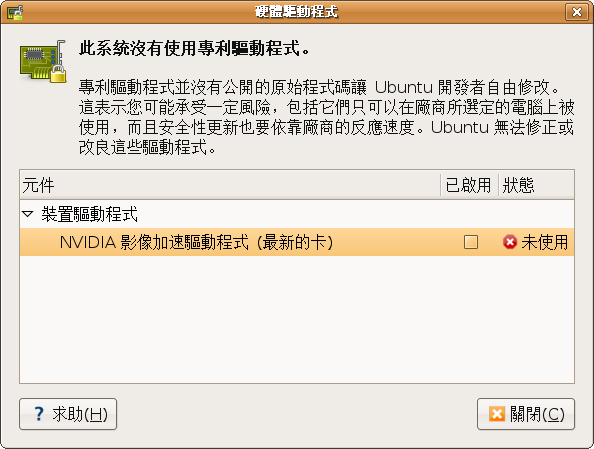Click the hardware drivers title bar icon
The image size is (594, 449).
pos(15,13)
